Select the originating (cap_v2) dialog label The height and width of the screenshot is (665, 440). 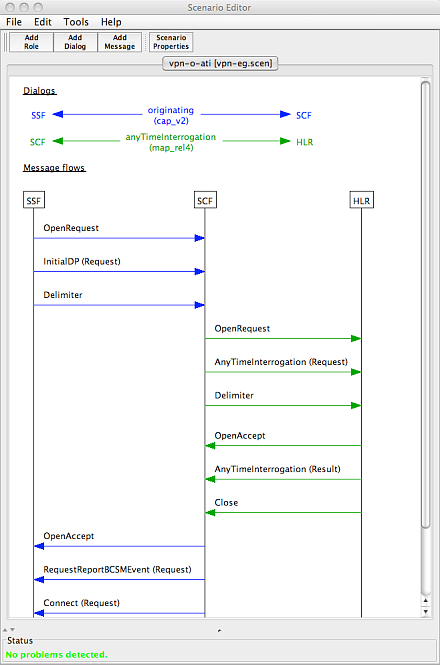click(171, 115)
